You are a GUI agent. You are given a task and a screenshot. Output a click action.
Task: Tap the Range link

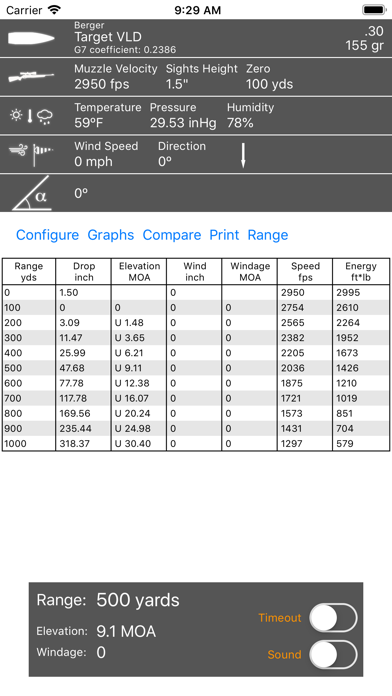[268, 235]
